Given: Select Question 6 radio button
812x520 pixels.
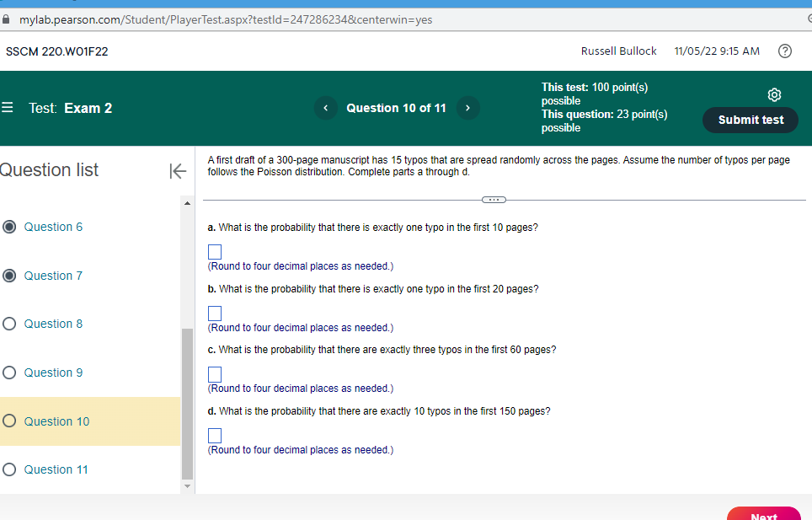Looking at the screenshot, I should point(9,227).
